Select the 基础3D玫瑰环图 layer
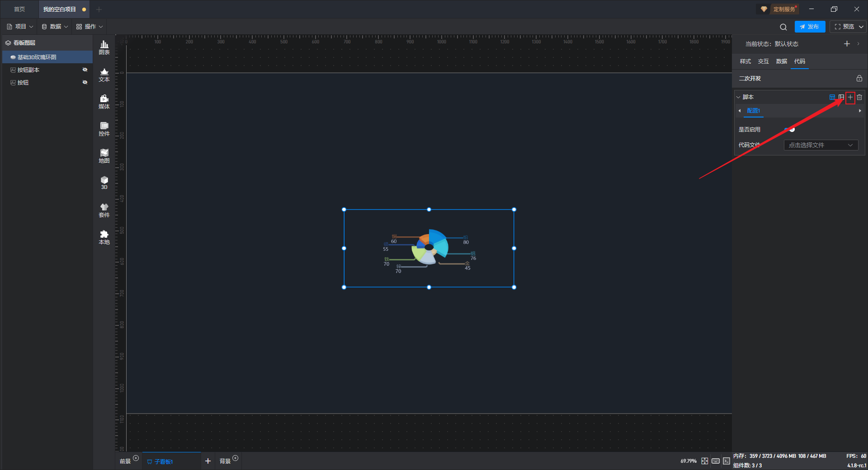The width and height of the screenshot is (868, 470). click(x=37, y=57)
